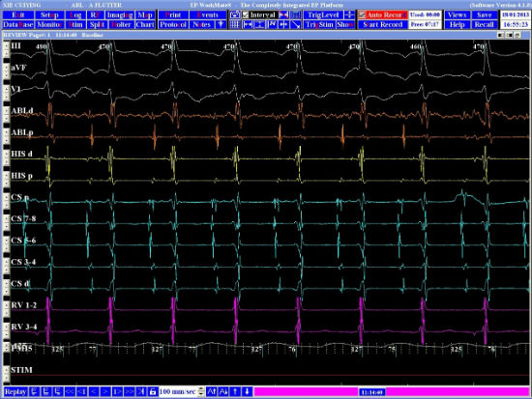Click the TrigLevel button
Image resolution: width=532 pixels, height=399 pixels.
point(323,14)
